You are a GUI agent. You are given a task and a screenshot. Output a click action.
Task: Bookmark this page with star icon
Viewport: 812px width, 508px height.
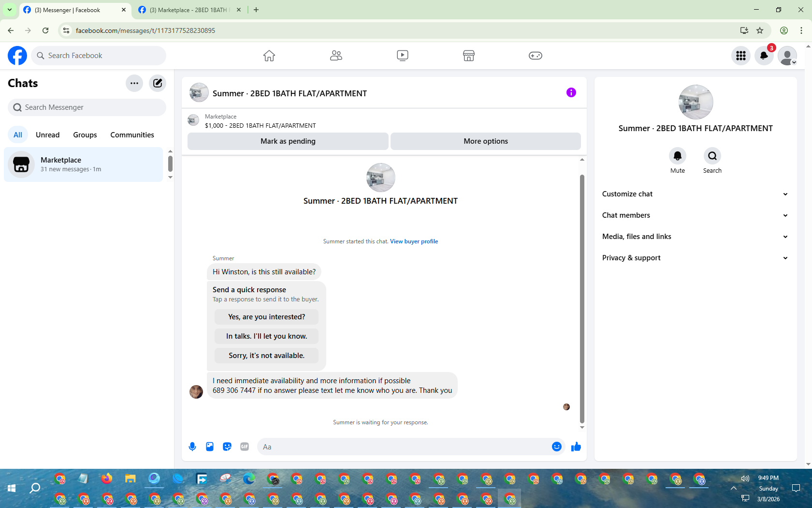(x=760, y=30)
